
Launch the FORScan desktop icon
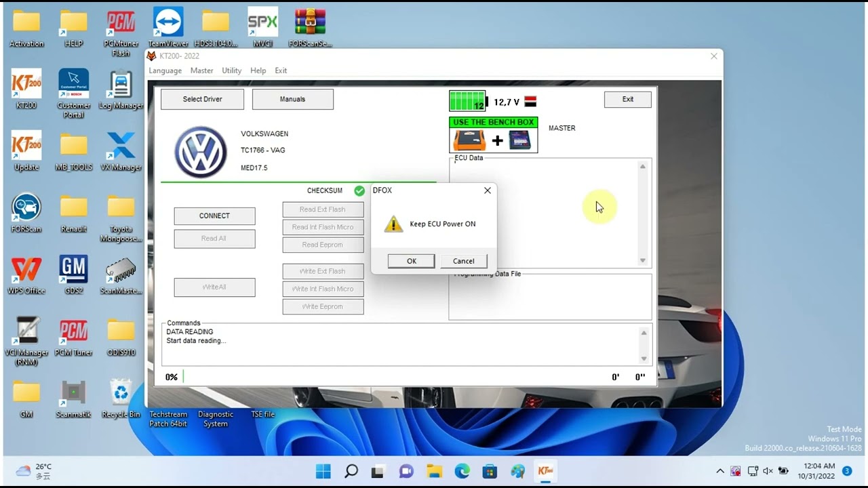pyautogui.click(x=26, y=213)
